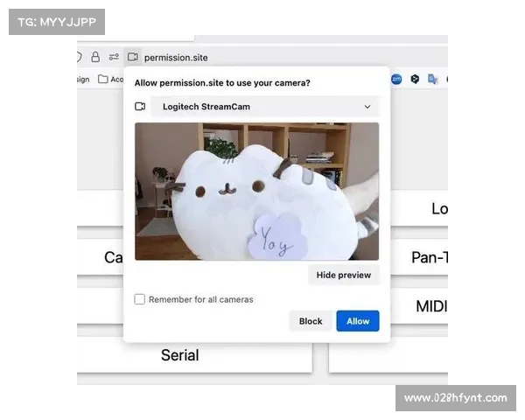Enable Remember for all cameras checkbox

pyautogui.click(x=140, y=299)
